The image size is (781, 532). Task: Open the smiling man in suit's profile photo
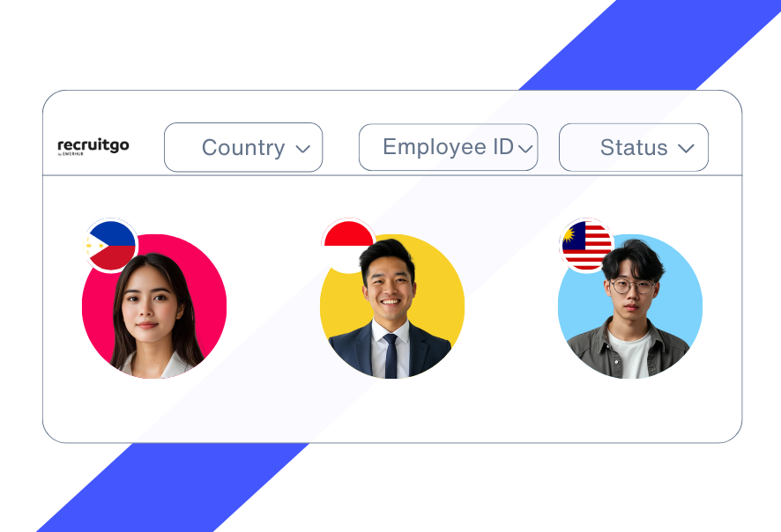click(391, 308)
